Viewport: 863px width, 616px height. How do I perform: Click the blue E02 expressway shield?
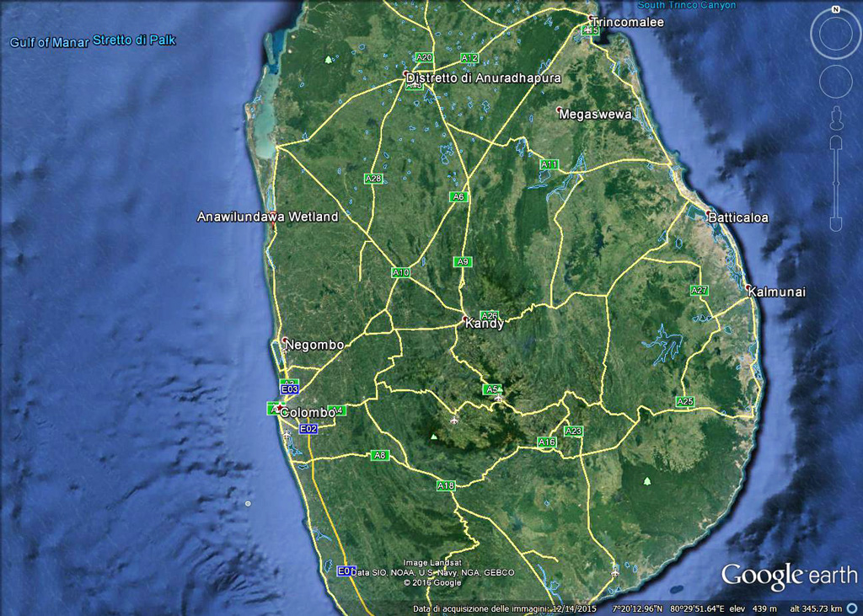pos(309,429)
